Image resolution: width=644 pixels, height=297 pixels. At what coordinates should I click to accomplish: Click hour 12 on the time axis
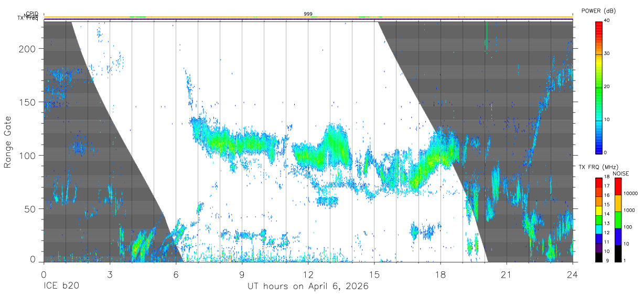click(308, 274)
